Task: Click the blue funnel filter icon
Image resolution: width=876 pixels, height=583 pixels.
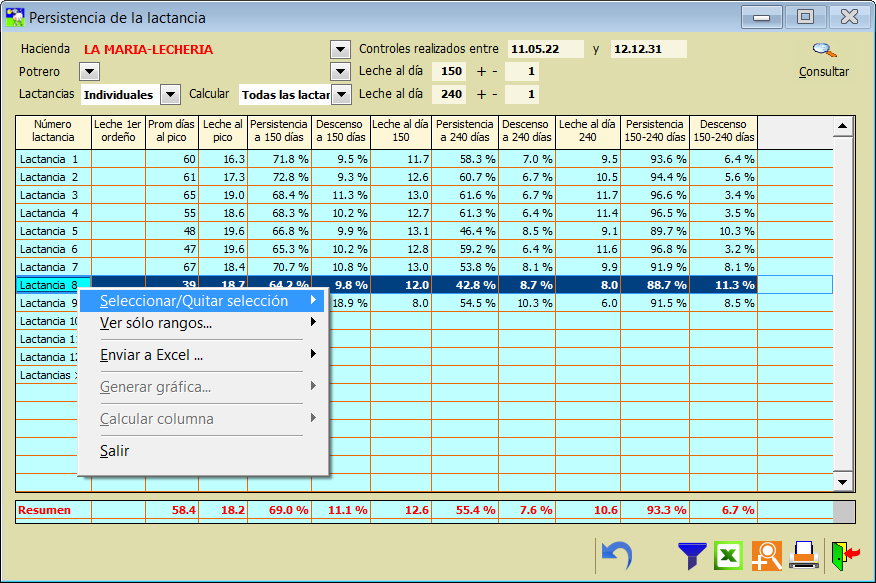Action: click(692, 555)
